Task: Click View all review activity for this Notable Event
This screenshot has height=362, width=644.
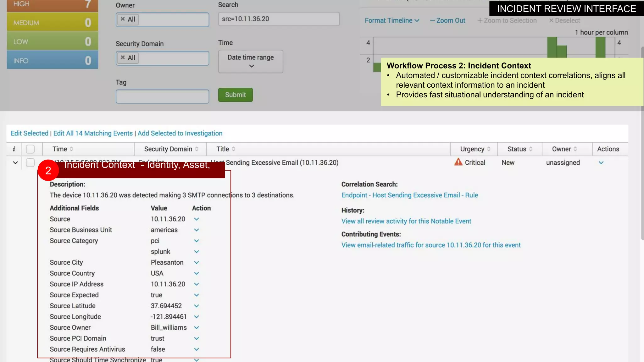Action: (x=406, y=221)
